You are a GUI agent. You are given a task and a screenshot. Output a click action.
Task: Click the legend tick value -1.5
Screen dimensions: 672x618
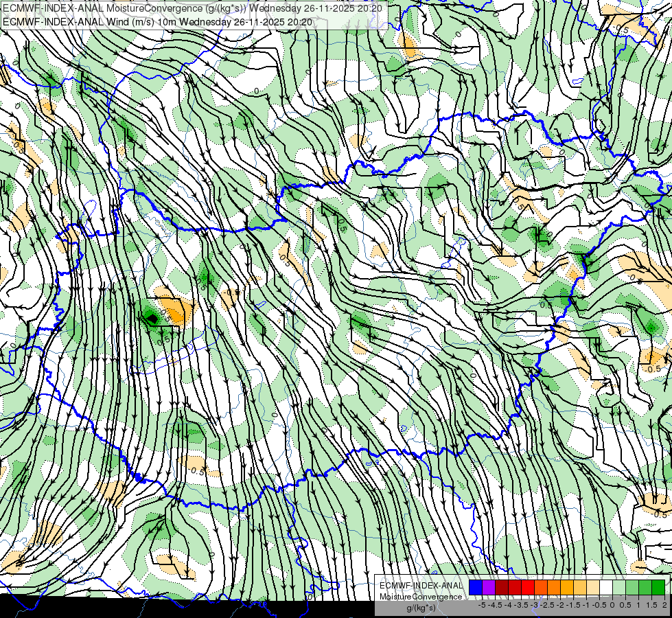(x=573, y=605)
